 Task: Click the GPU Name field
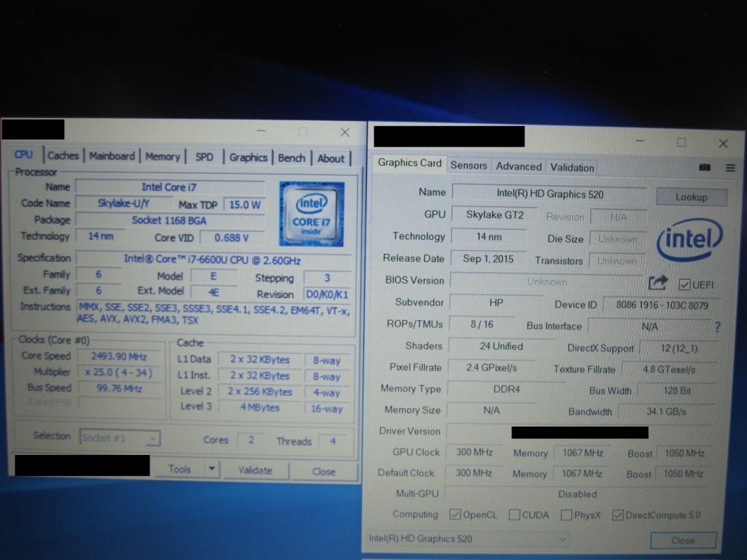coord(549,194)
